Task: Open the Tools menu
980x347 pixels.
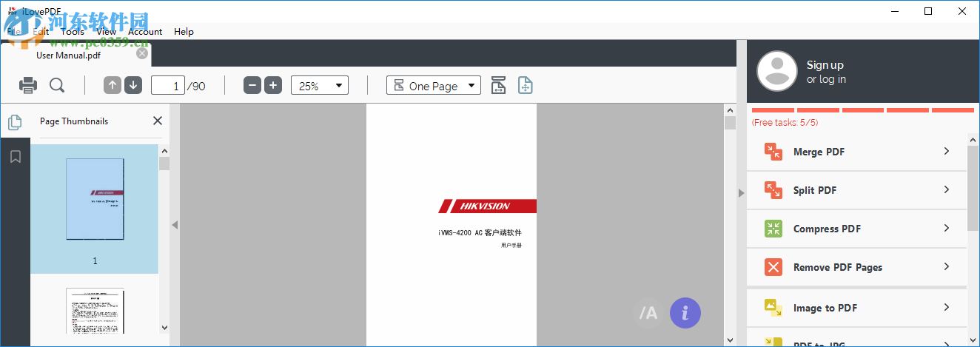Action: click(x=73, y=31)
